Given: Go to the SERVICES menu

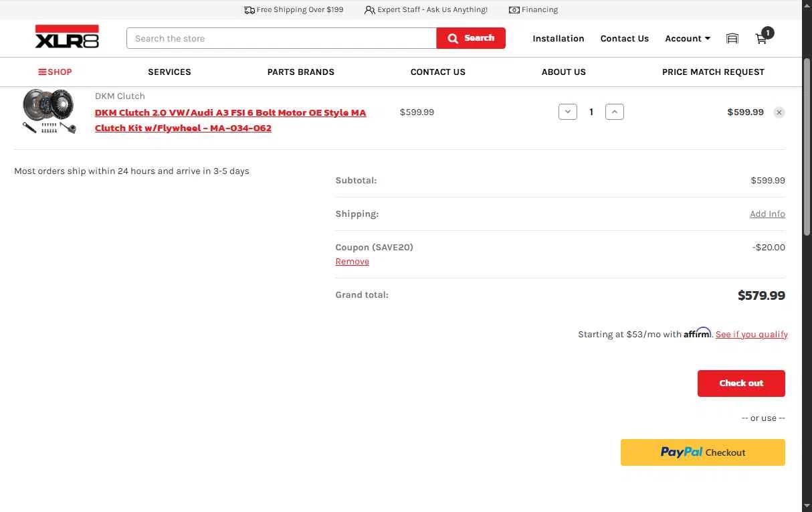Looking at the screenshot, I should click(x=169, y=72).
